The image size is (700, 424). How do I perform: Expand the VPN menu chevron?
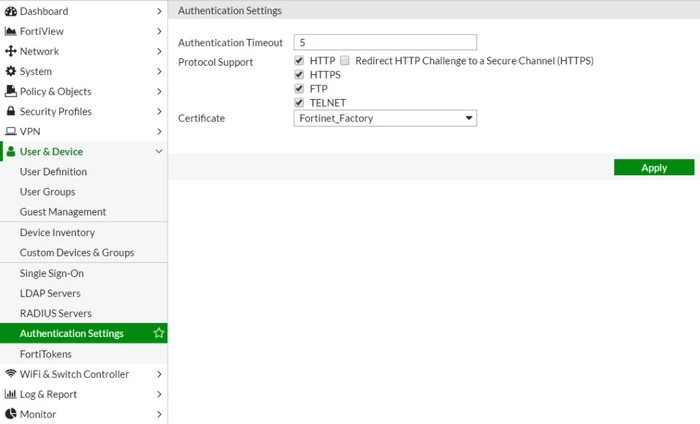159,132
